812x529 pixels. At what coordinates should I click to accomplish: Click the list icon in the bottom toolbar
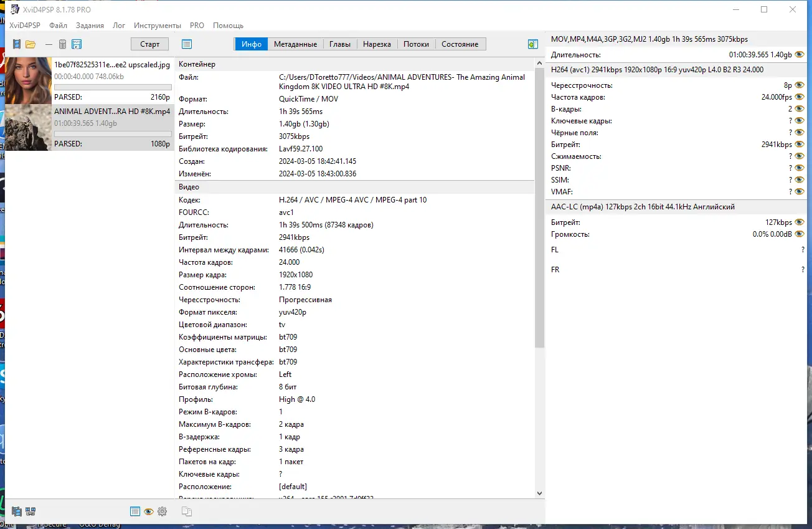click(135, 512)
